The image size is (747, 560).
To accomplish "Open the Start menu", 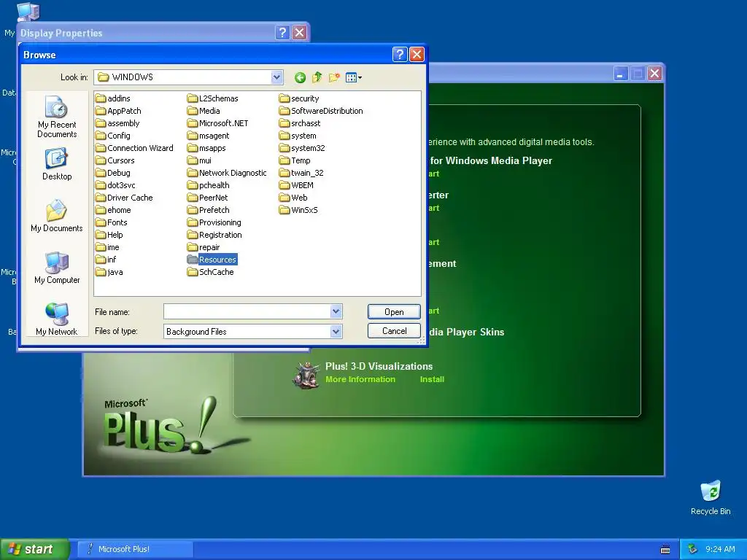I will click(34, 549).
